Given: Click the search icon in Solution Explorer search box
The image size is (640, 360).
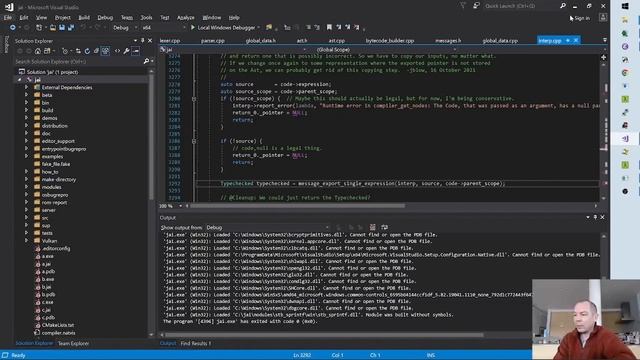Looking at the screenshot, I should point(146,61).
